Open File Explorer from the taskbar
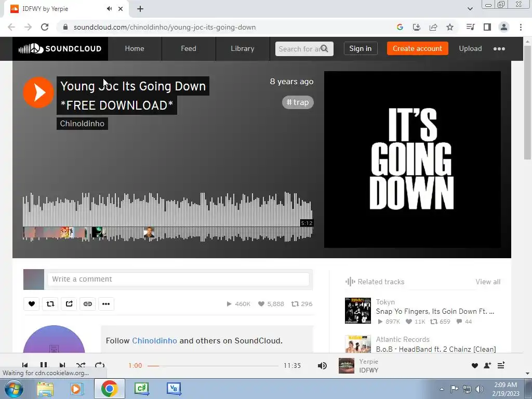 [x=45, y=389]
